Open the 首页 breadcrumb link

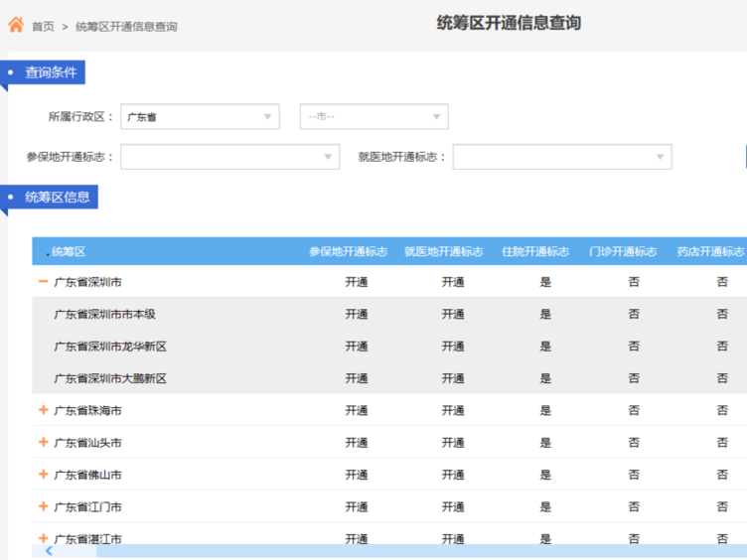43,27
